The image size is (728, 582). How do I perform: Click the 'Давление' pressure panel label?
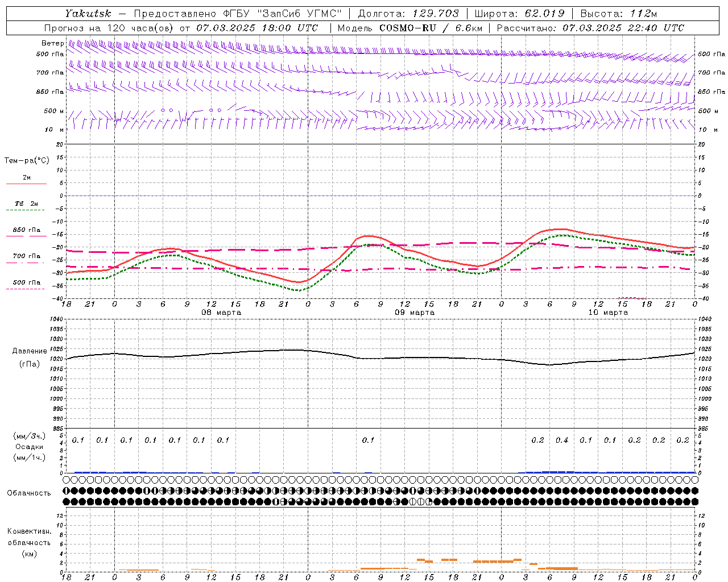pos(30,351)
